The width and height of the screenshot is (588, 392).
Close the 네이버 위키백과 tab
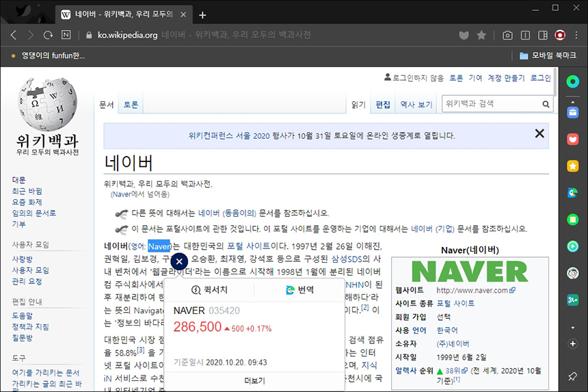(183, 14)
